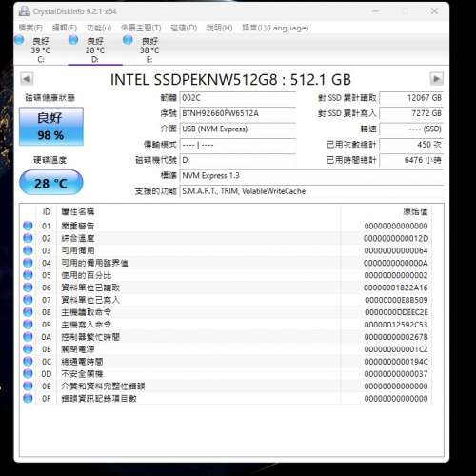
Task: Click status orb for attribute 03
Action: tap(28, 250)
